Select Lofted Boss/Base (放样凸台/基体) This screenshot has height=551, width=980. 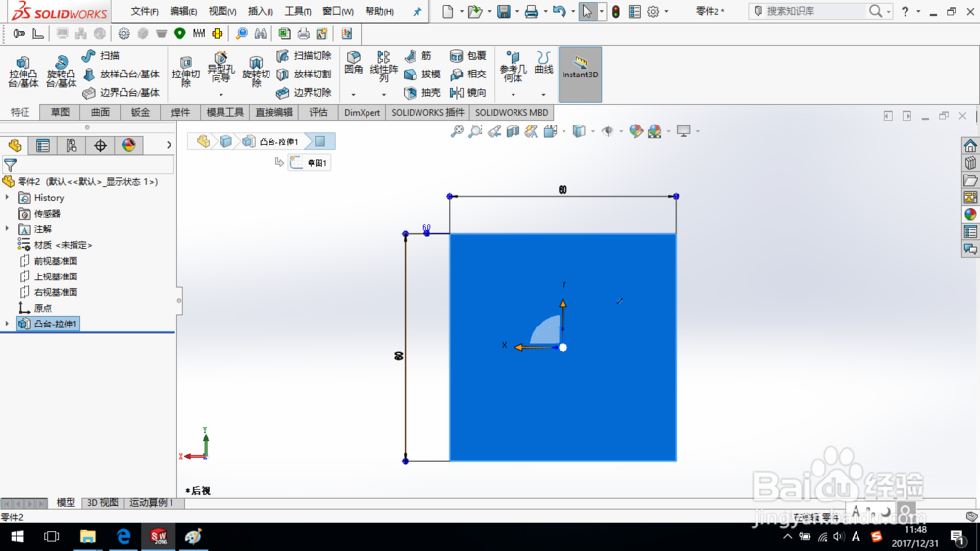click(122, 75)
